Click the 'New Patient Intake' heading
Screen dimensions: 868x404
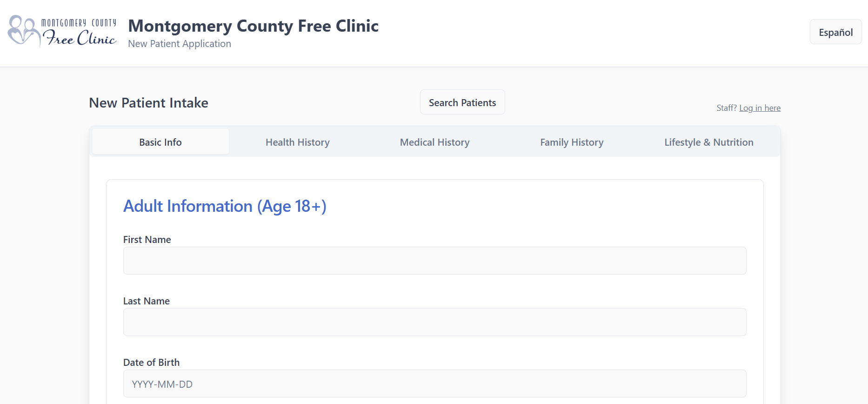(x=148, y=103)
